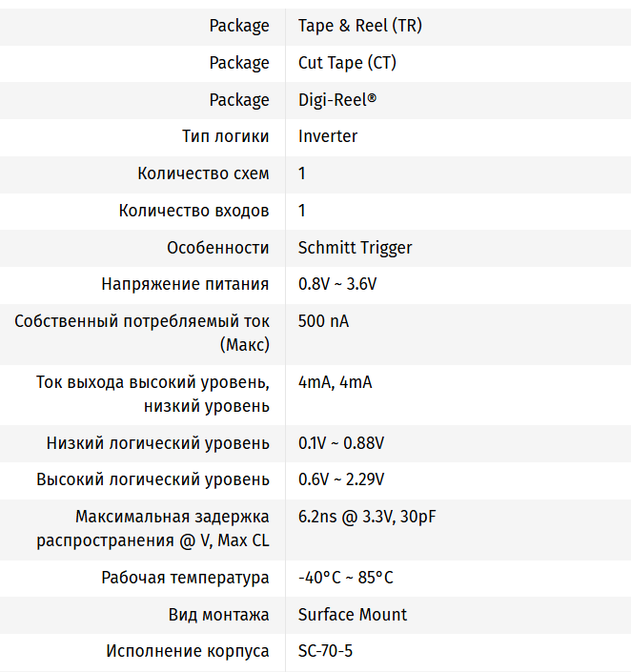This screenshot has height=672, width=631.
Task: Select the "4mA, 4mA" output current value
Action: pos(335,383)
